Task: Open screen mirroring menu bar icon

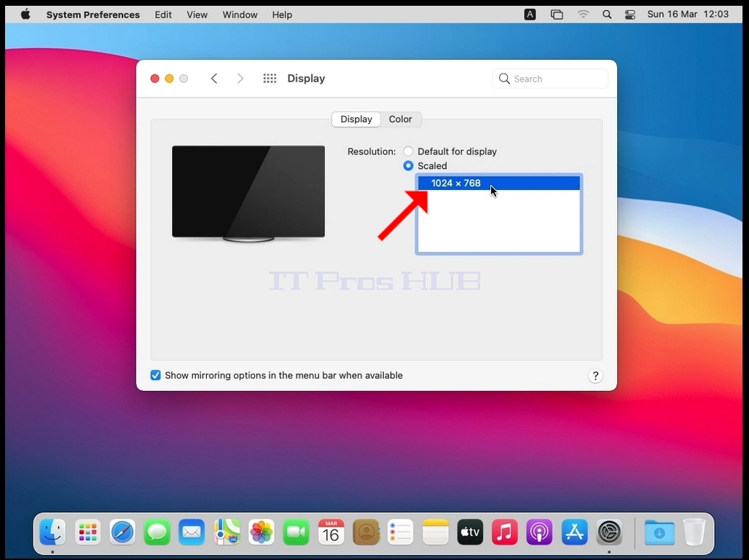Action: (557, 15)
